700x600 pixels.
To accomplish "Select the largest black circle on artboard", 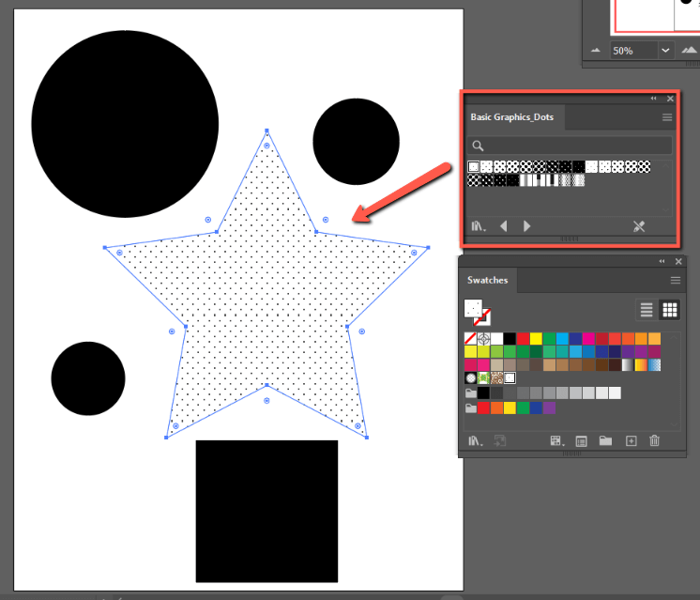I will (125, 124).
